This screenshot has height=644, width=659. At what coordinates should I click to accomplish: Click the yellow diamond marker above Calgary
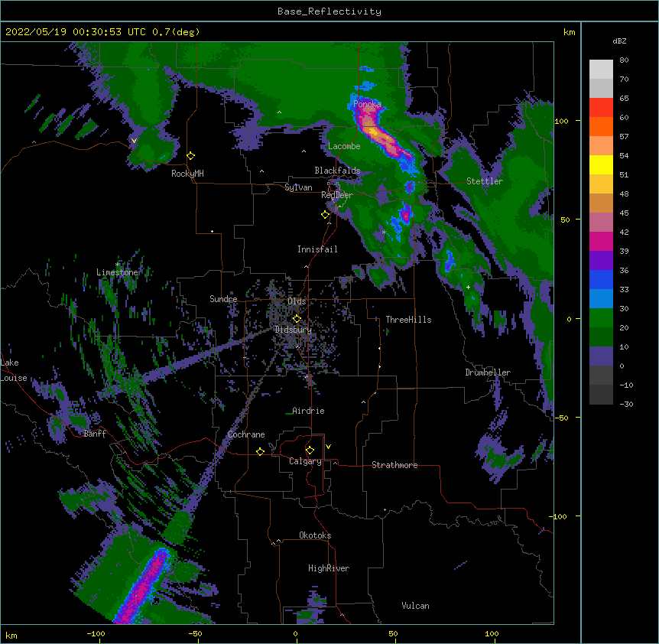click(310, 450)
